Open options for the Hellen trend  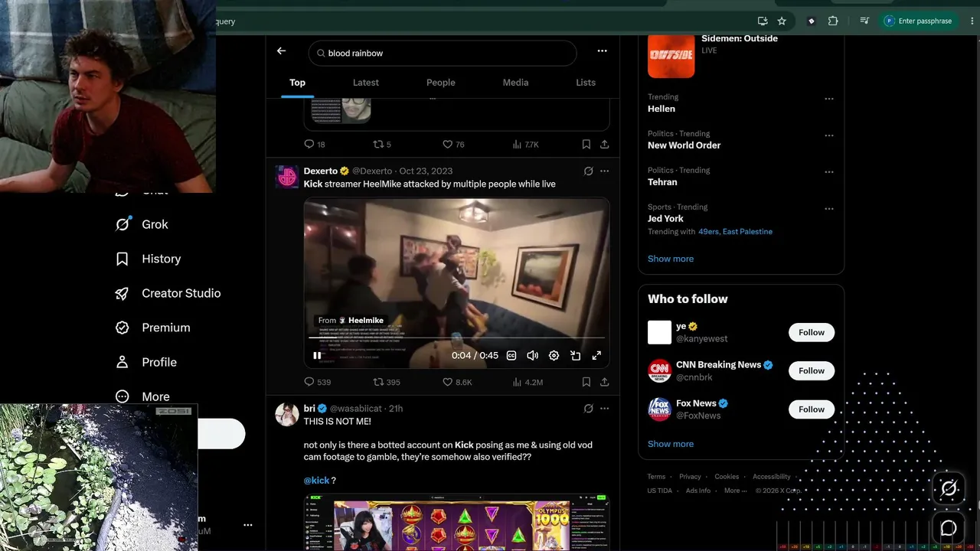point(828,99)
